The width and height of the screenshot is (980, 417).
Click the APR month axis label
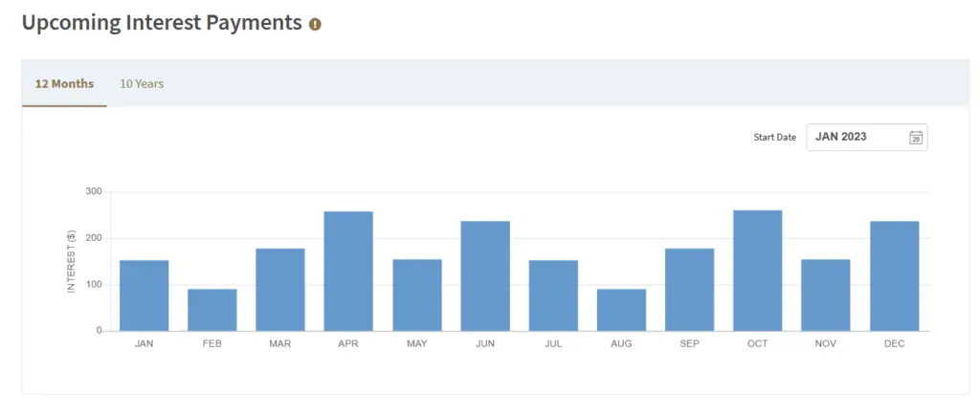coord(348,344)
